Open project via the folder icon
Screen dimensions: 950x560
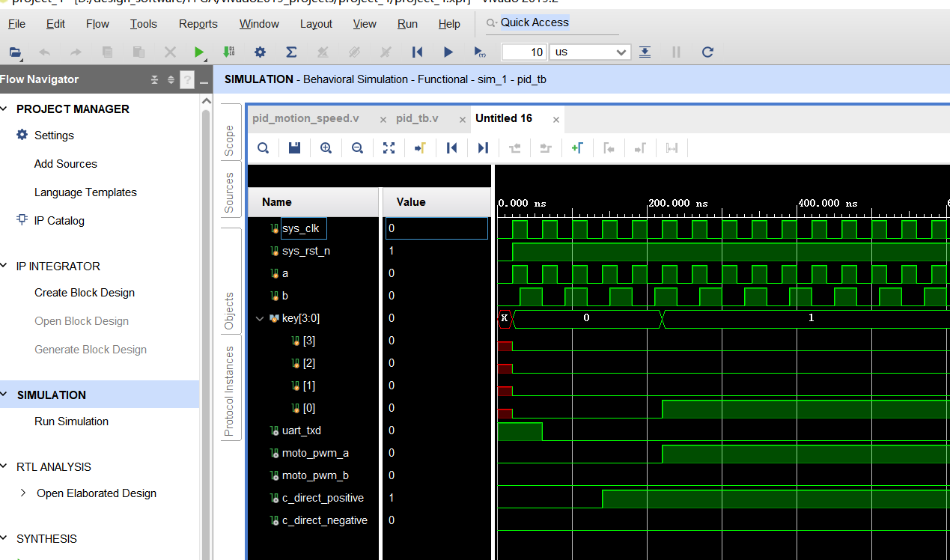click(14, 52)
